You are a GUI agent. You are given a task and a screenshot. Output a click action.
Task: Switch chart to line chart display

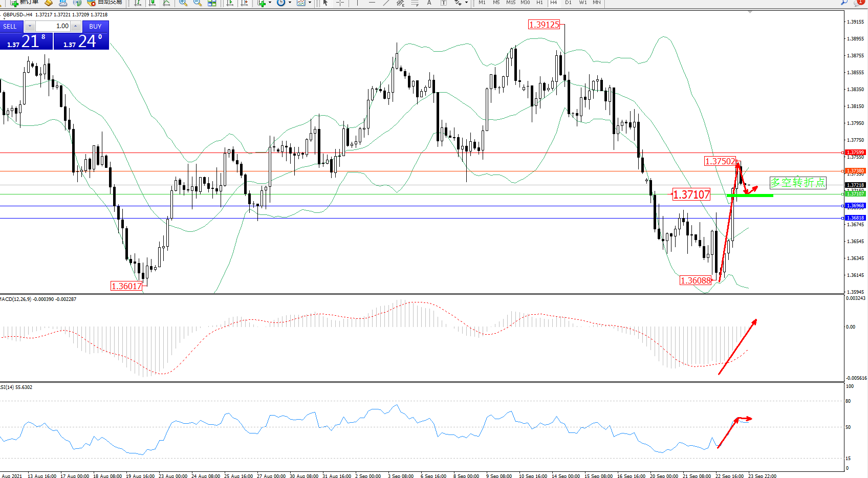point(166,3)
